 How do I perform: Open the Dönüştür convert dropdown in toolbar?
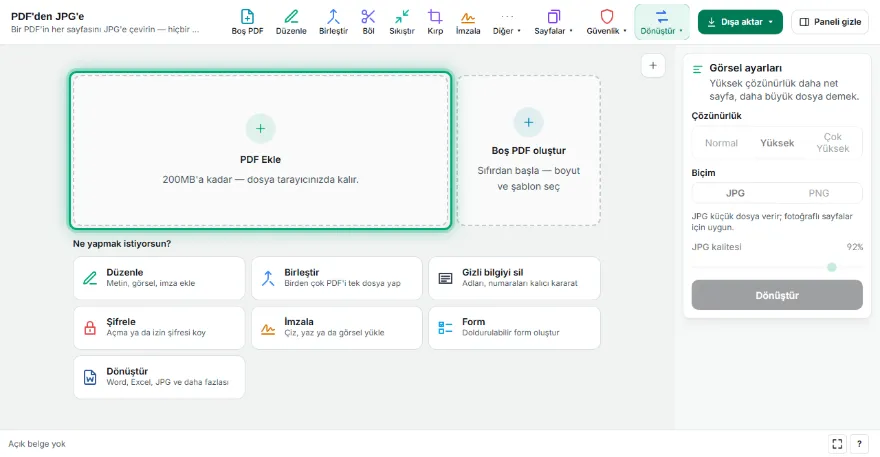662,22
